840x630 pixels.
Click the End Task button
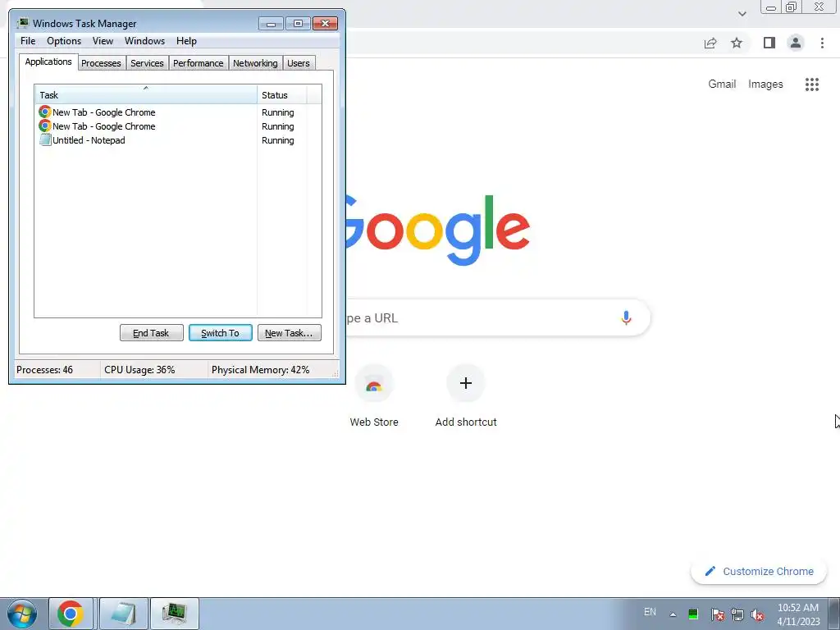pyautogui.click(x=151, y=333)
